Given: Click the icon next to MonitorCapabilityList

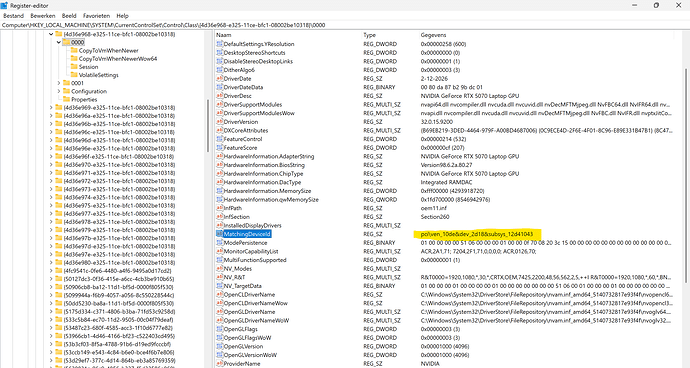Looking at the screenshot, I should 220,251.
